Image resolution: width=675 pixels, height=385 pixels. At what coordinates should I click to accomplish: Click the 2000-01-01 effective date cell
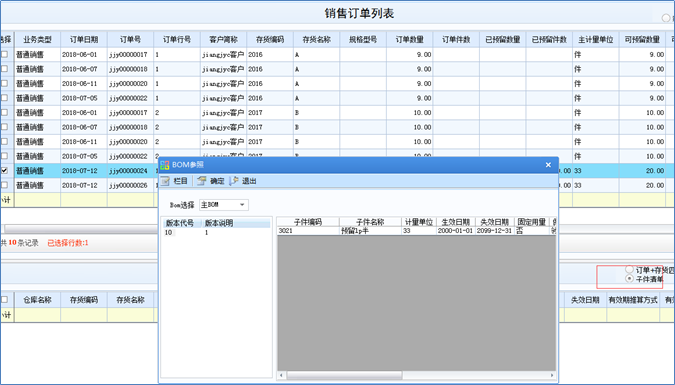455,231
